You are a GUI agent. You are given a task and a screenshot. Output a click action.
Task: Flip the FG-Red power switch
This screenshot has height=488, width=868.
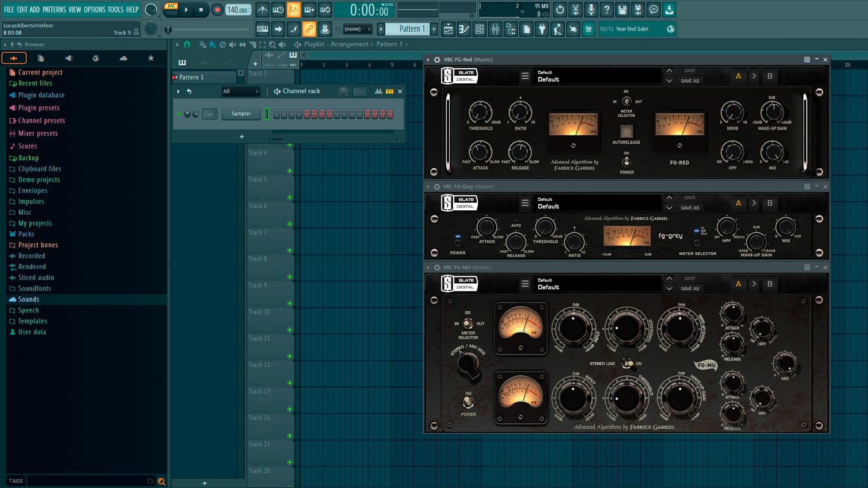627,162
